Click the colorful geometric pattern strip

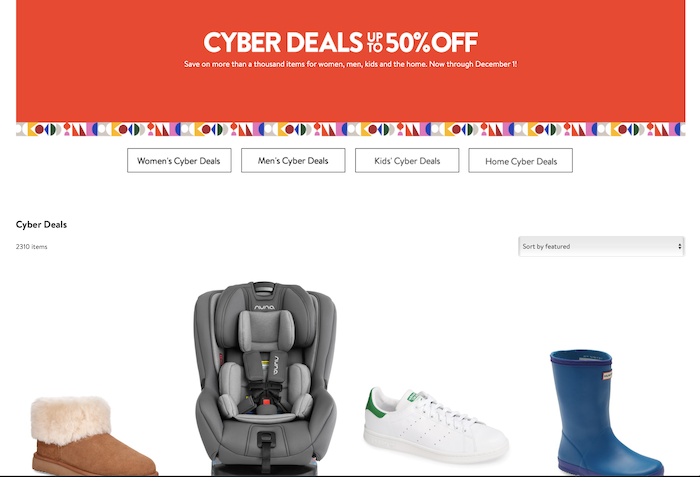click(350, 129)
